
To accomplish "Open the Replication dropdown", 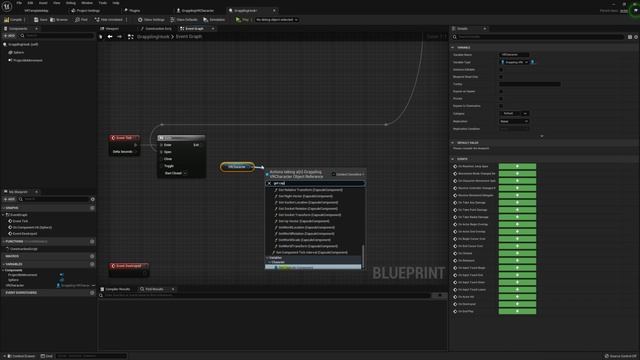I will point(514,121).
